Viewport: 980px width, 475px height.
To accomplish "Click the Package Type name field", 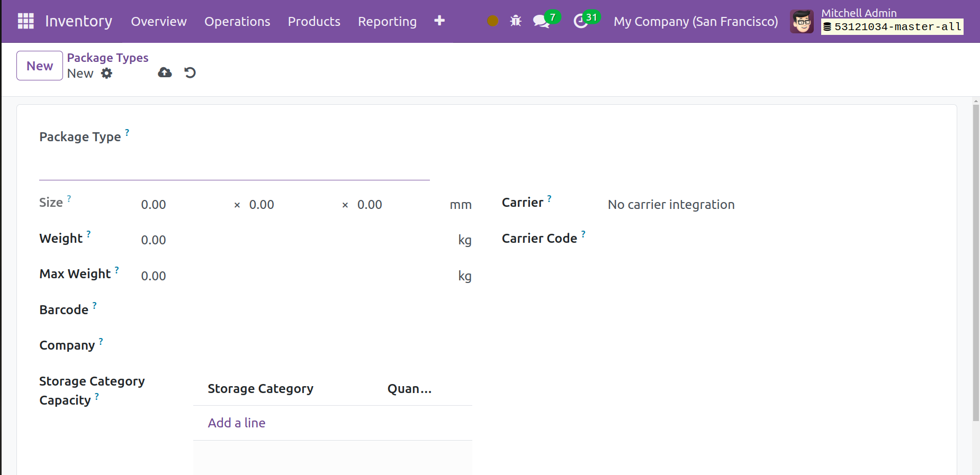I will click(234, 168).
